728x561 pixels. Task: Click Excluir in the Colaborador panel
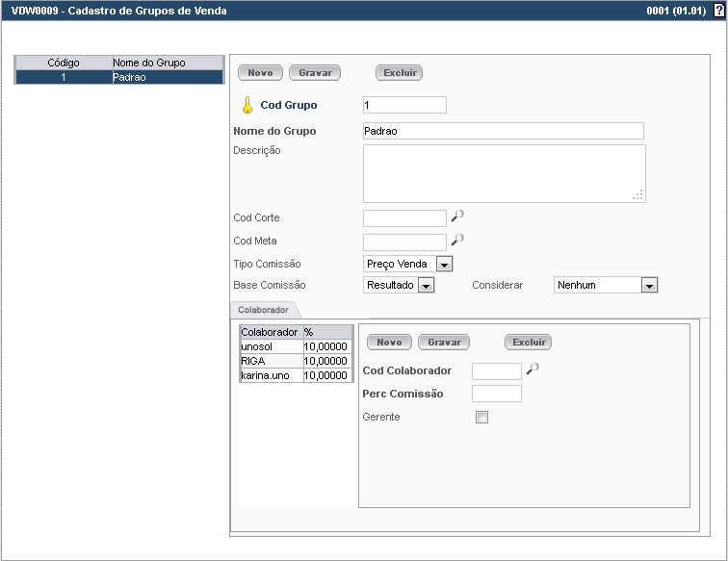[529, 343]
